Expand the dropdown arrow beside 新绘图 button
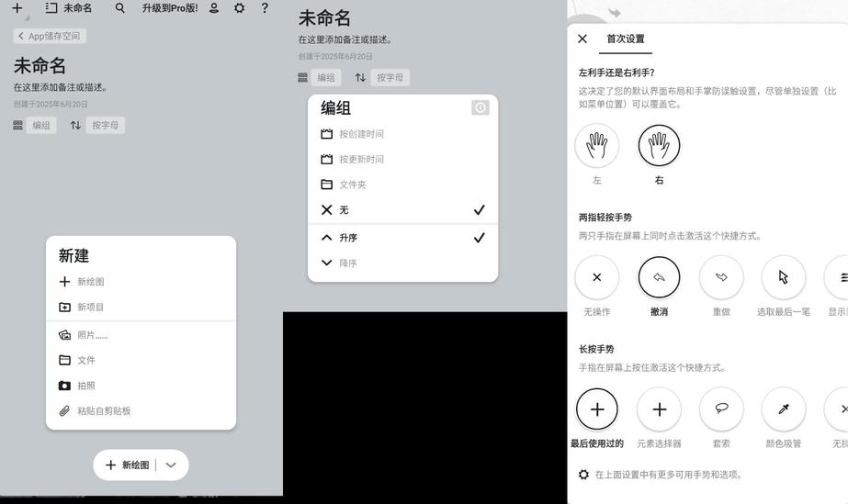848x504 pixels. tap(171, 465)
